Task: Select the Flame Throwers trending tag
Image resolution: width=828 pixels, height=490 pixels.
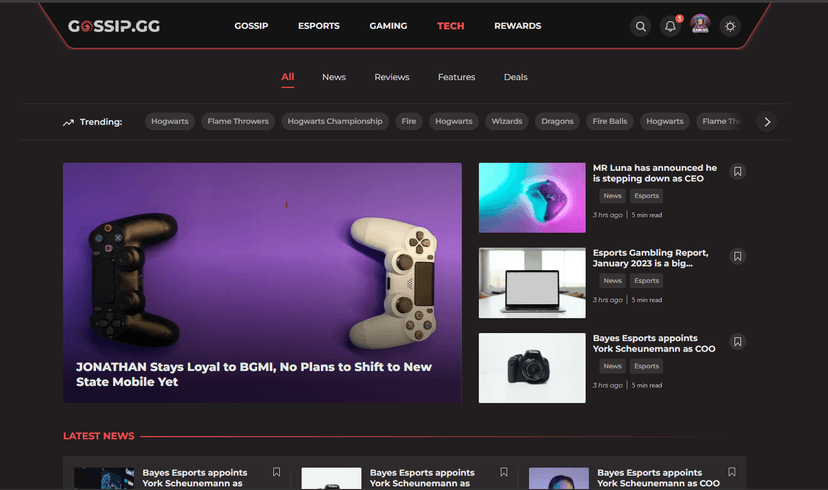Action: click(x=238, y=121)
